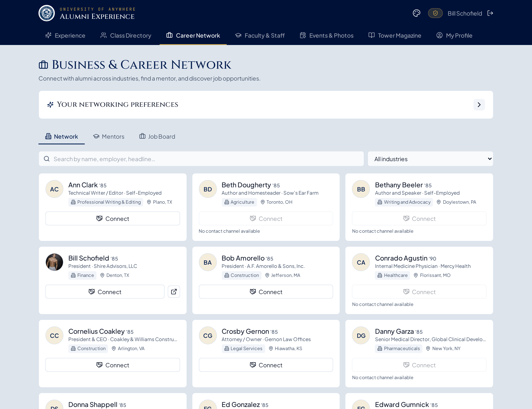Click Ann Clark's AC avatar
This screenshot has width=532, height=409.
(54, 189)
